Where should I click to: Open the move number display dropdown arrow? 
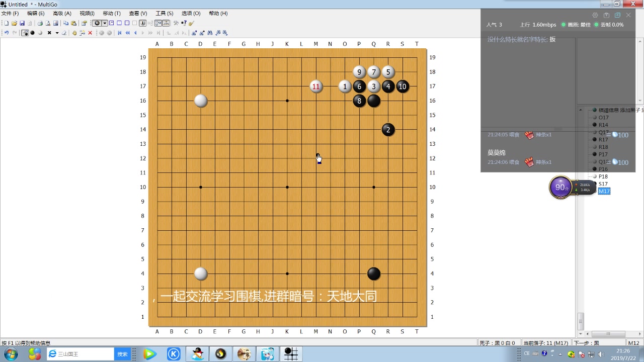point(105,23)
